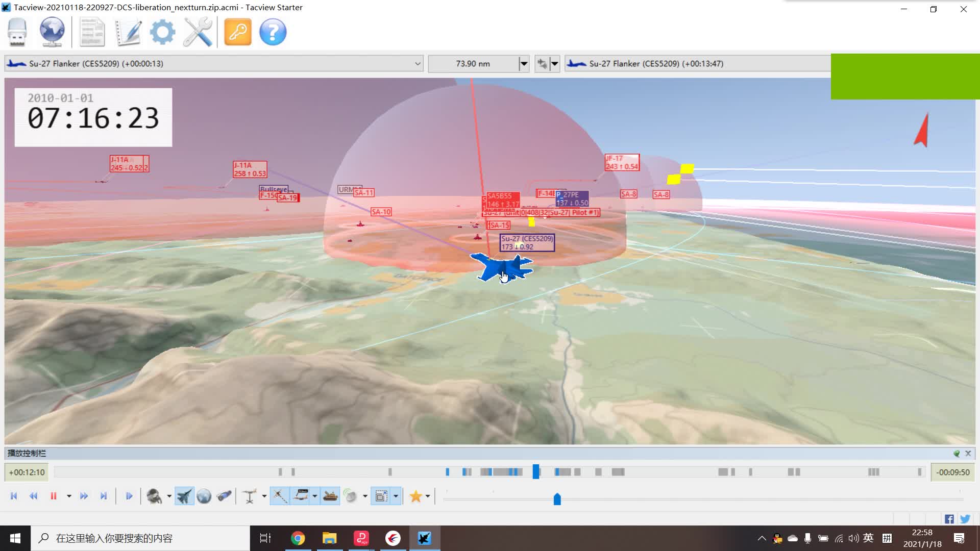Select the SA-10 label in 3D view
The width and height of the screenshot is (980, 551).
pos(381,212)
